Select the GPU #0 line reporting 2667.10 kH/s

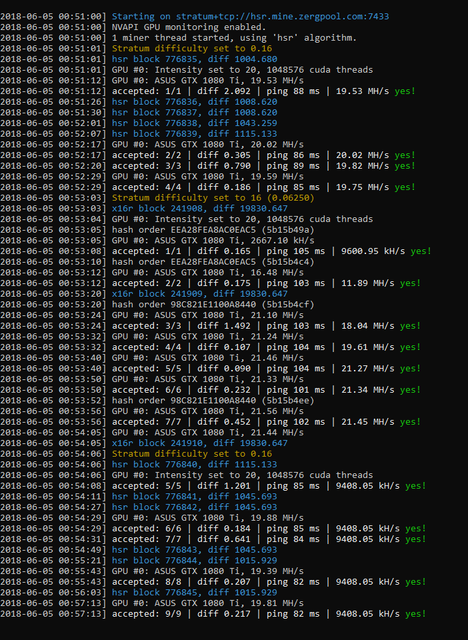coord(157,240)
